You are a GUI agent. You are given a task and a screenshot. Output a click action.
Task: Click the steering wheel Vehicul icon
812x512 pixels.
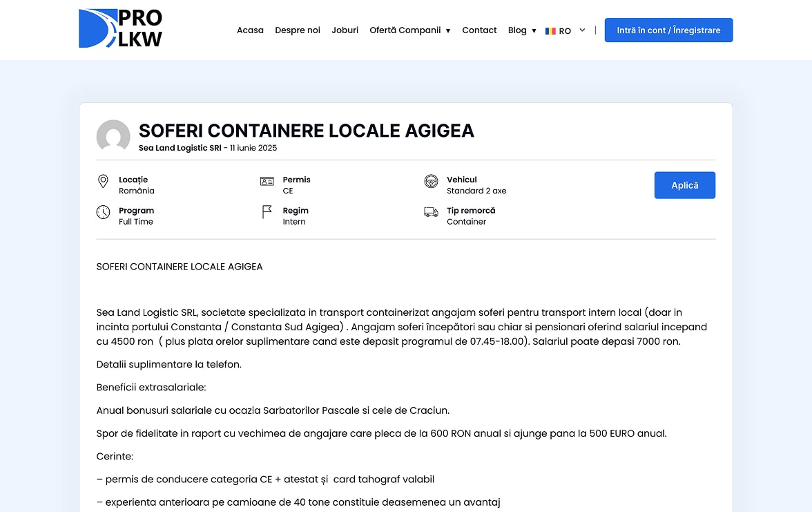(x=431, y=182)
